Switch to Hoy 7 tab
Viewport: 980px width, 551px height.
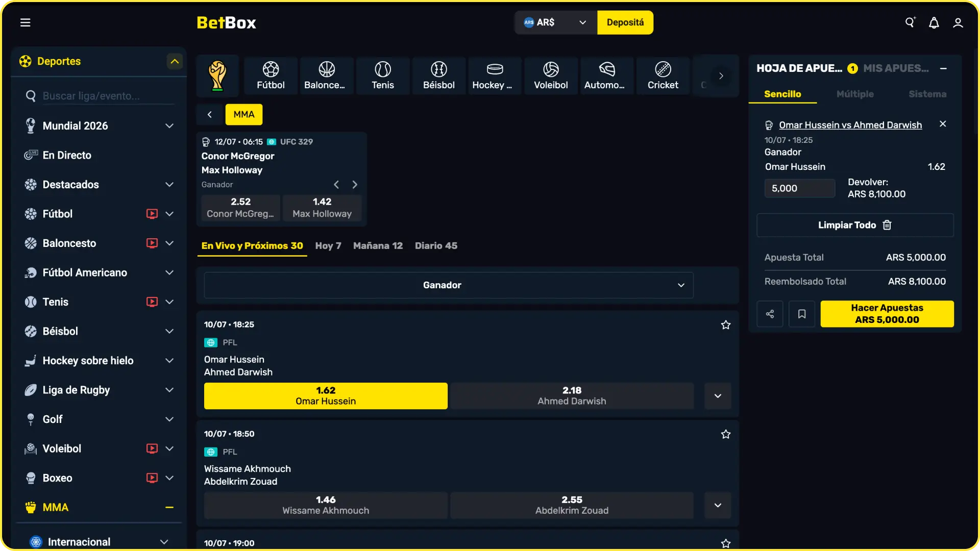328,245
